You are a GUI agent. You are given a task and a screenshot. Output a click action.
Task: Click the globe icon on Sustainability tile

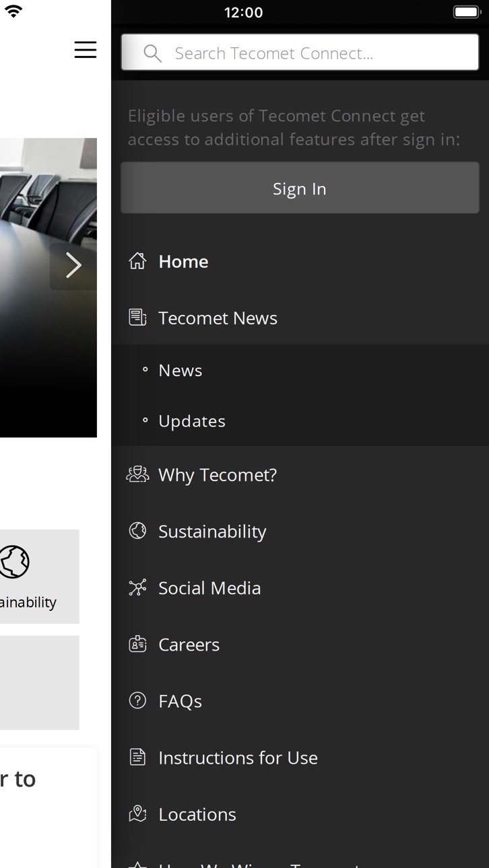click(x=14, y=562)
